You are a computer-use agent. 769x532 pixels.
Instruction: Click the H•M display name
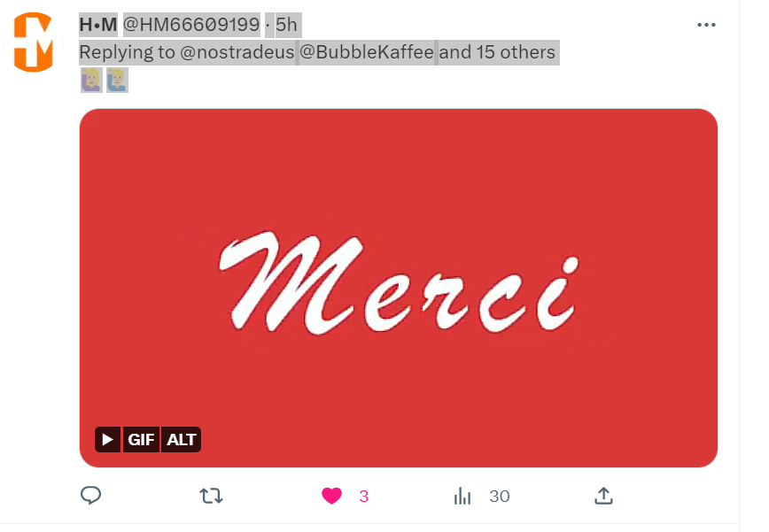tap(98, 25)
